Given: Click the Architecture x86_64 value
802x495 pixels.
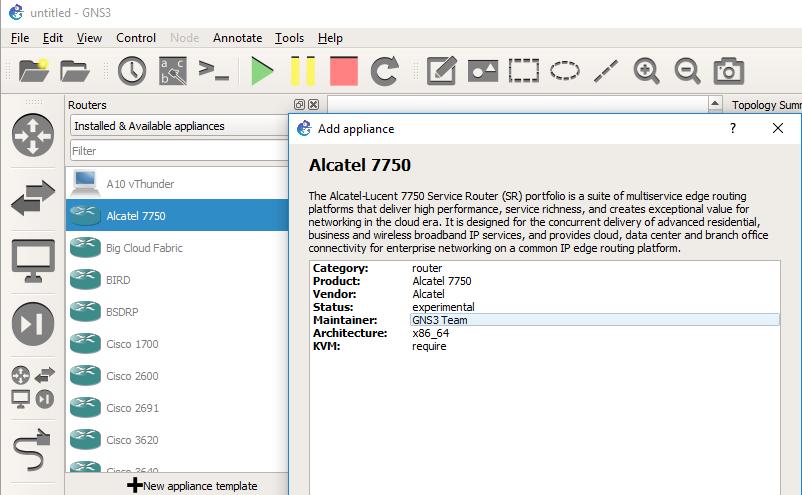Looking at the screenshot, I should coord(430,333).
